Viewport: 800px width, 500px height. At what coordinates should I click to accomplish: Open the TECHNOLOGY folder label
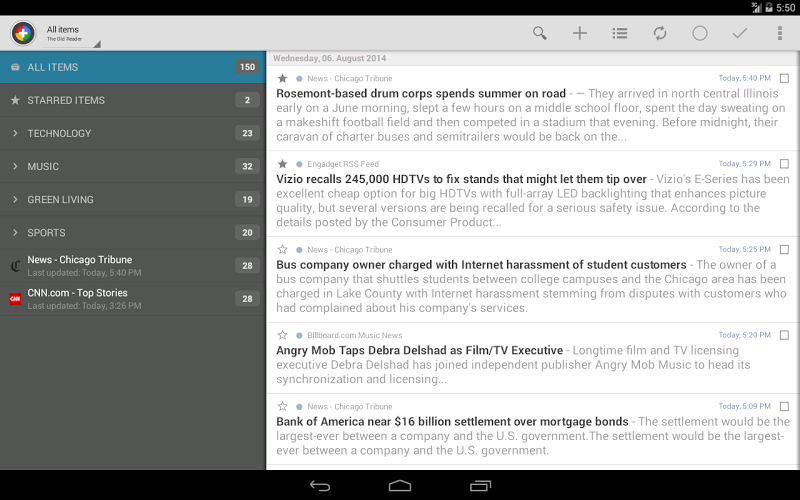59,133
